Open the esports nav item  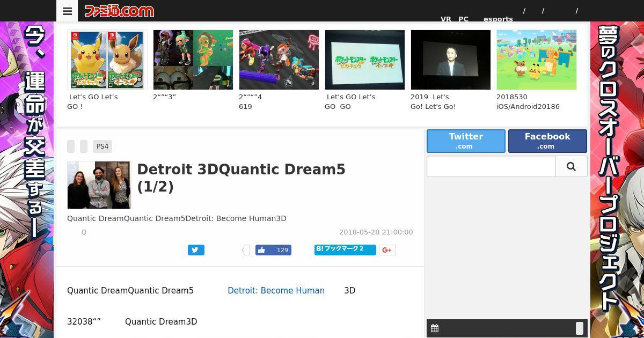point(498,19)
